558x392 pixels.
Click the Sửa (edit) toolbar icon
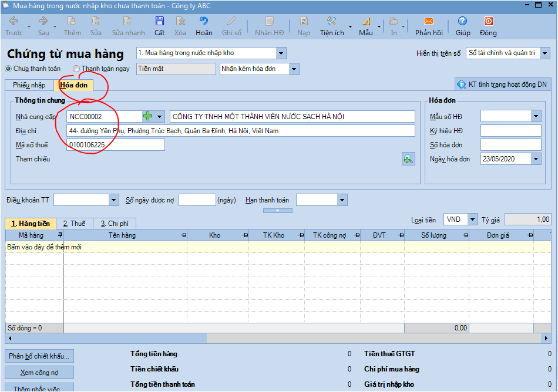[x=96, y=26]
